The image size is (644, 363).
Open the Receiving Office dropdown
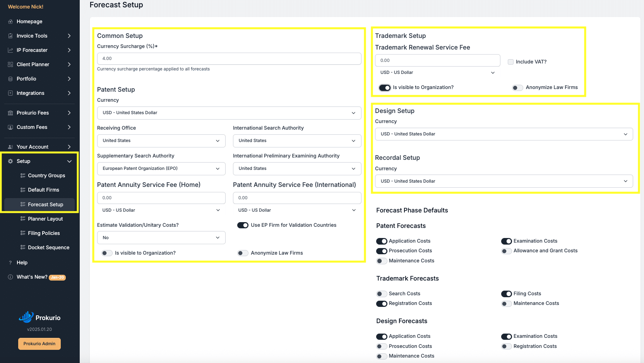[x=161, y=141]
